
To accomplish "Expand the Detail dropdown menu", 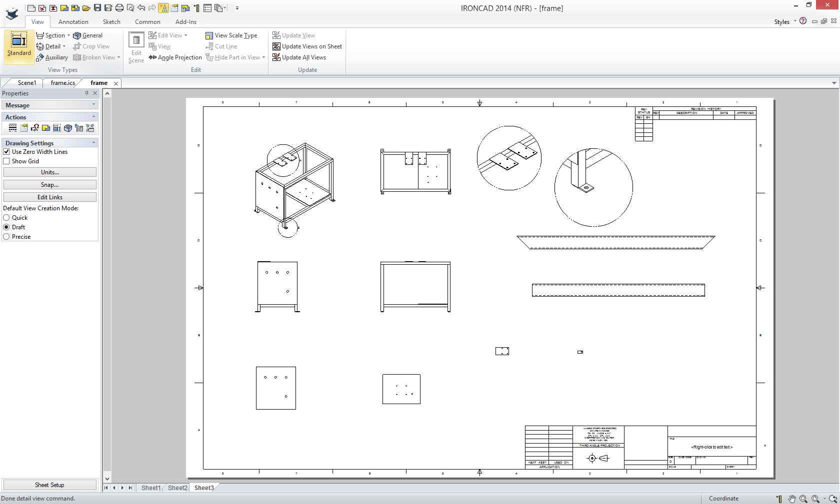I will [64, 46].
